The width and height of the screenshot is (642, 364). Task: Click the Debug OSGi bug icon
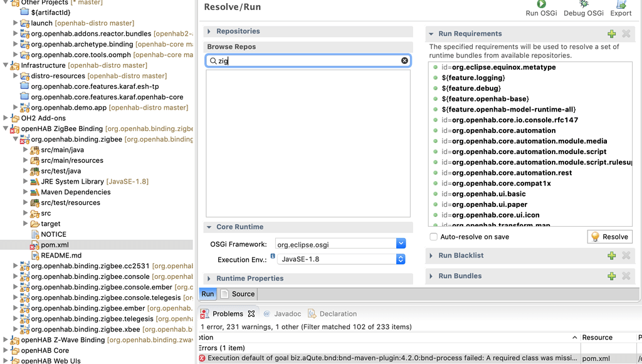(584, 4)
